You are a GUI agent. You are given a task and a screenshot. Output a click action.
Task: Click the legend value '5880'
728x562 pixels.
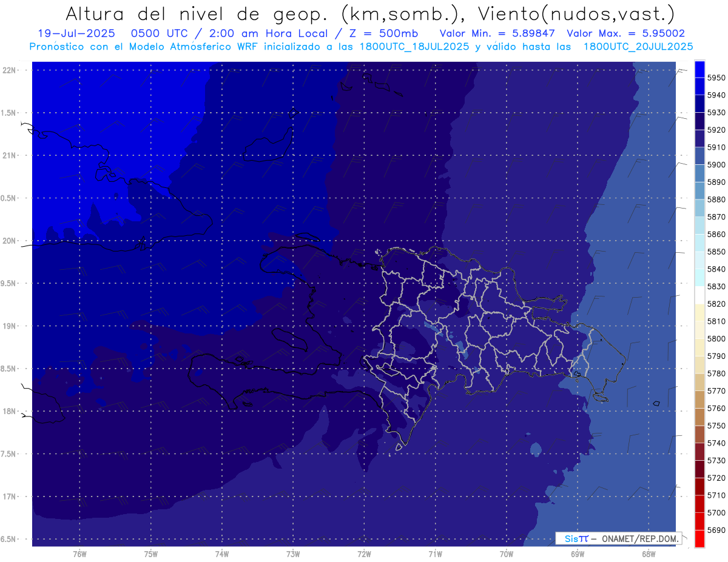click(x=716, y=199)
